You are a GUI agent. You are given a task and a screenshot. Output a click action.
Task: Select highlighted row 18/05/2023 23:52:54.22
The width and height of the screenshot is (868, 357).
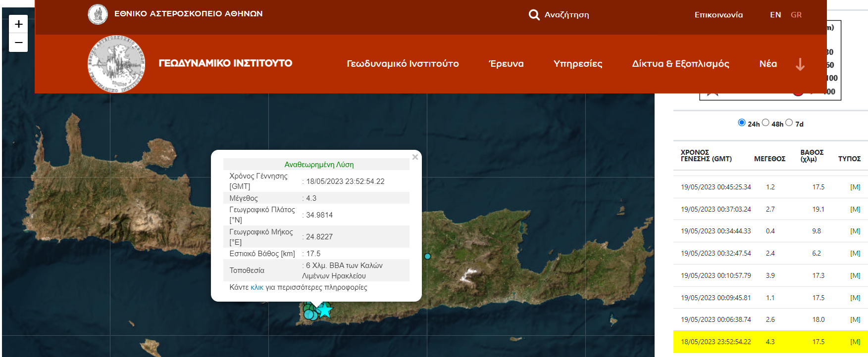770,342
